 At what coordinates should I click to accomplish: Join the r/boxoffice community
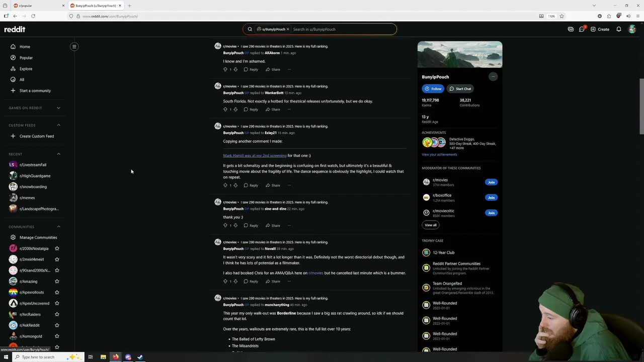[x=491, y=198]
